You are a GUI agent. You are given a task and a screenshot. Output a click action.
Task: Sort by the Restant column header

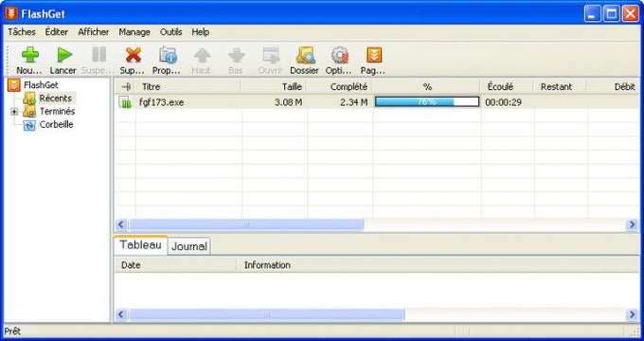tap(561, 87)
